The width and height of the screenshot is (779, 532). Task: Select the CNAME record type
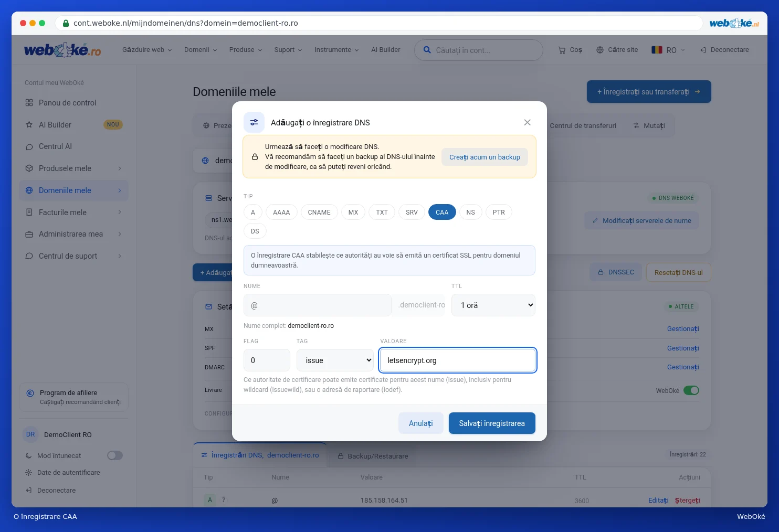point(319,212)
